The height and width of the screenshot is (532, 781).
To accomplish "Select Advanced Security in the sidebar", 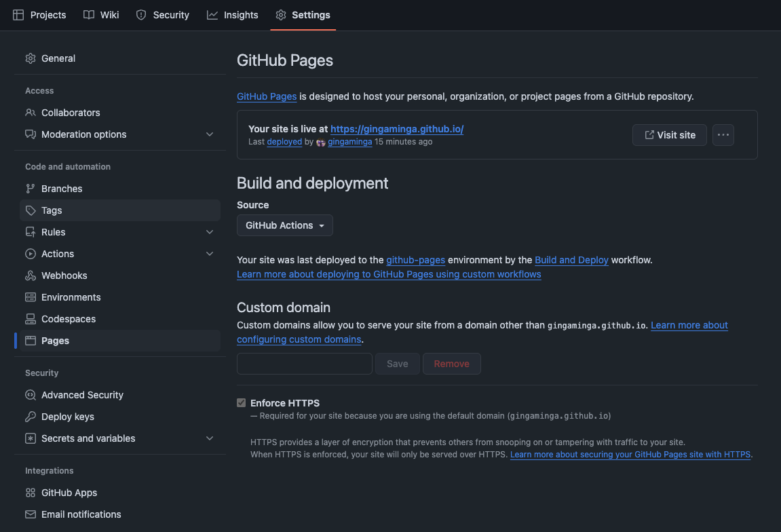I will [x=120, y=395].
